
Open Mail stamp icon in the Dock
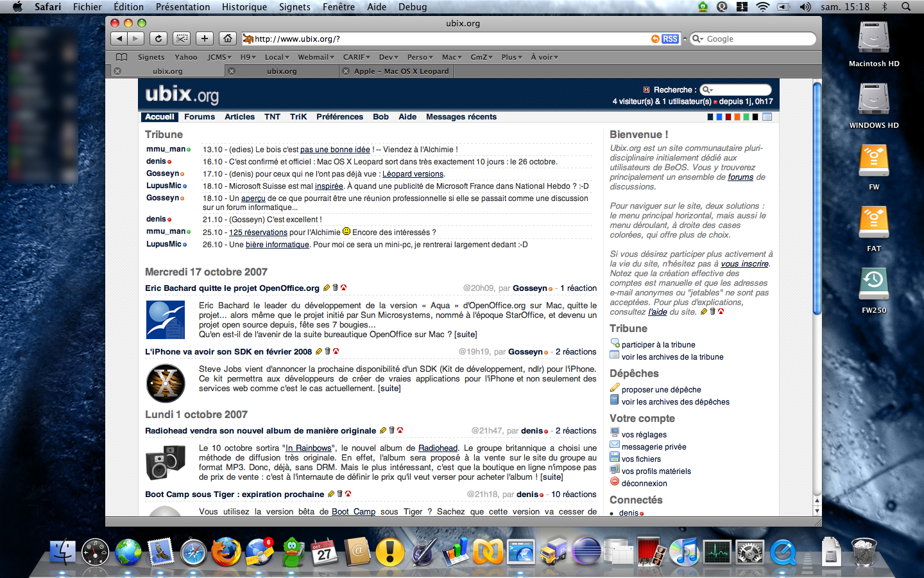(x=160, y=552)
